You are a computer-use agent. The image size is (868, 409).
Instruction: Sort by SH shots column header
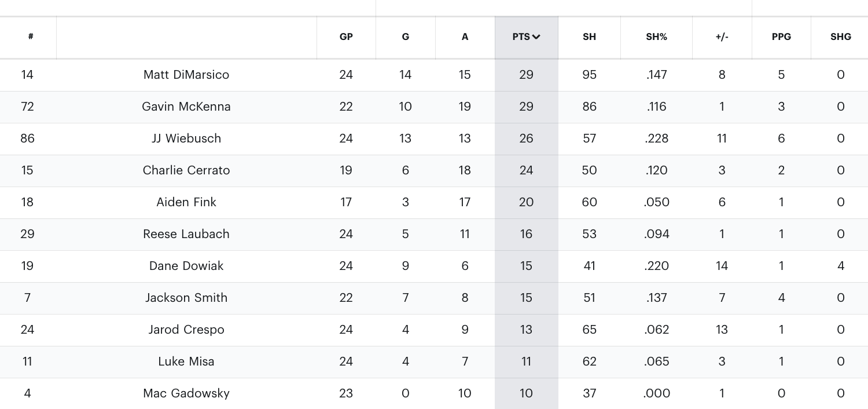click(589, 37)
